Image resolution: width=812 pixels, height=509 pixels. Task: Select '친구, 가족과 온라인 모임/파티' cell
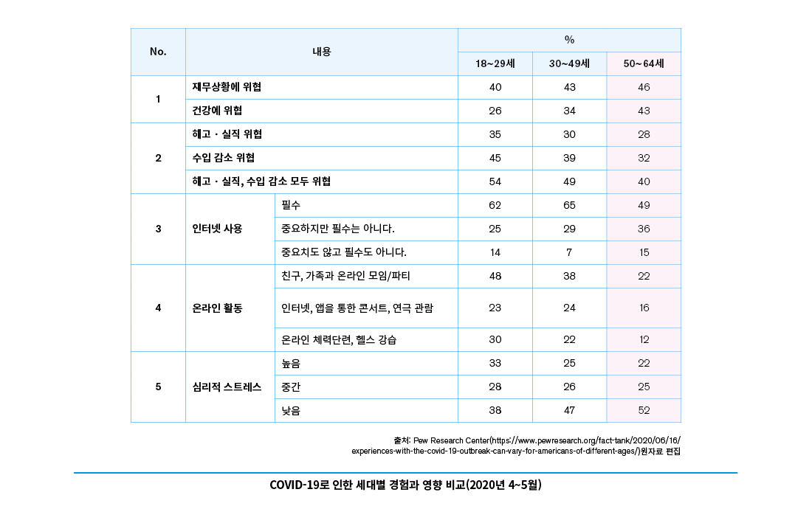point(345,276)
